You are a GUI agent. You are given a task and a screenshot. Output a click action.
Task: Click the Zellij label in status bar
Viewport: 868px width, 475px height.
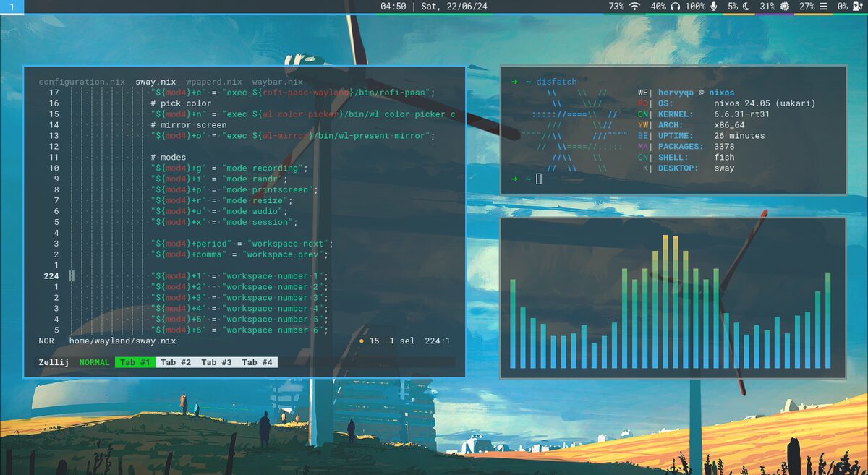click(x=54, y=362)
